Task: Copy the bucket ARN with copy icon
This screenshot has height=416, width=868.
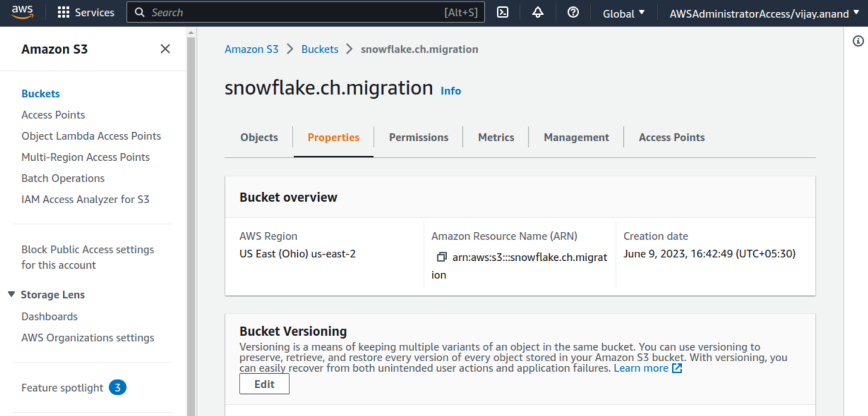Action: tap(442, 257)
